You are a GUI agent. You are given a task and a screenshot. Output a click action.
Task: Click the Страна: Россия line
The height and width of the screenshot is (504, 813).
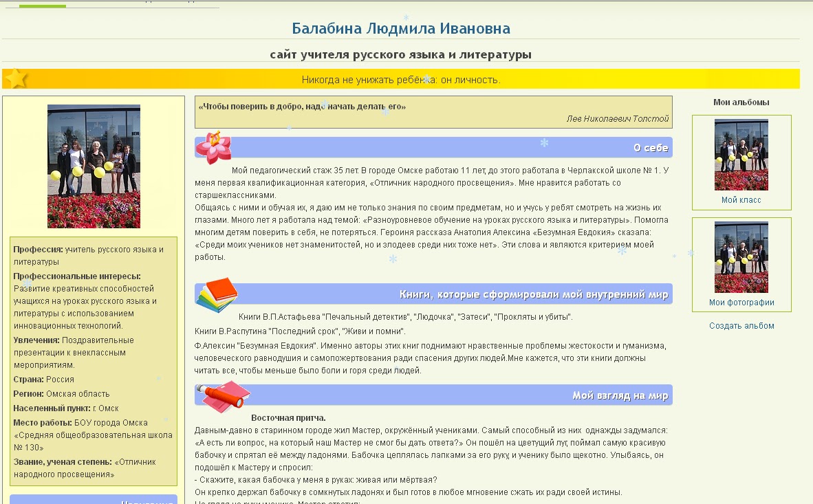click(x=43, y=380)
